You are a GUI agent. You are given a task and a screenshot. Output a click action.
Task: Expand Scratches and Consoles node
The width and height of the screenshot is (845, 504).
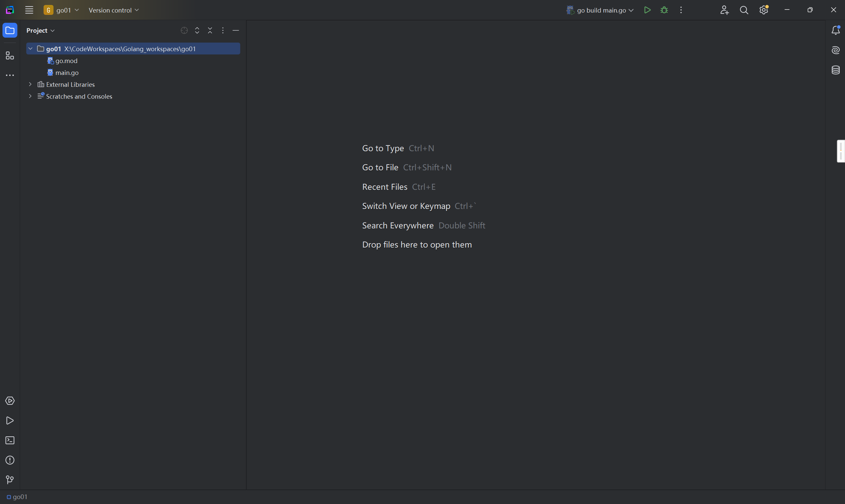pos(30,96)
